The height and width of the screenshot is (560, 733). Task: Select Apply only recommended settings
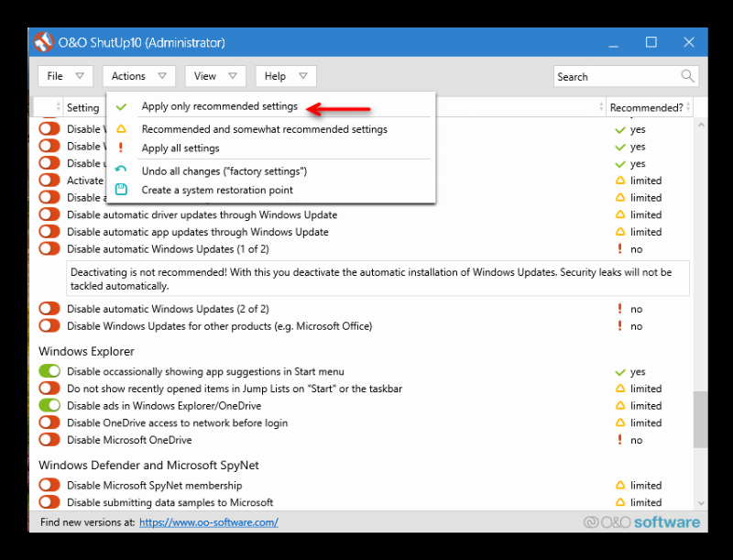point(219,107)
